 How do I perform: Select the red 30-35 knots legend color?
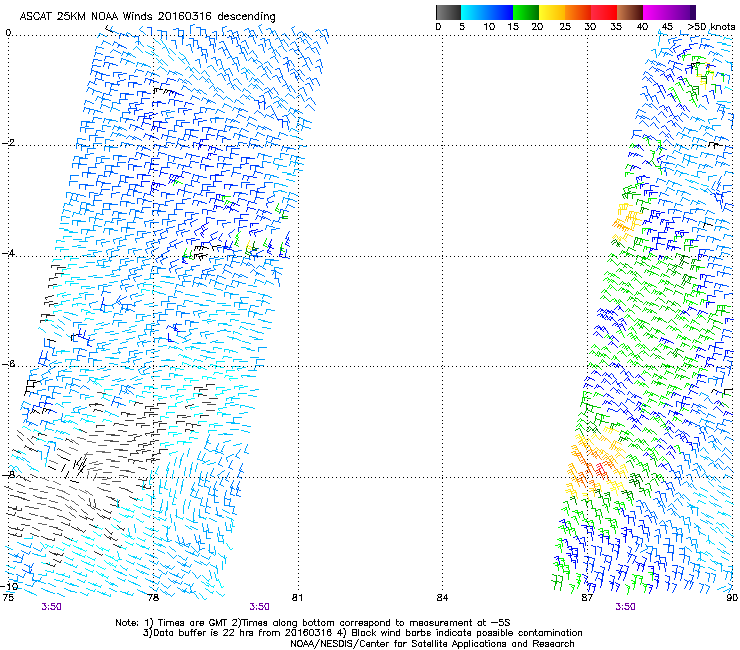604,12
